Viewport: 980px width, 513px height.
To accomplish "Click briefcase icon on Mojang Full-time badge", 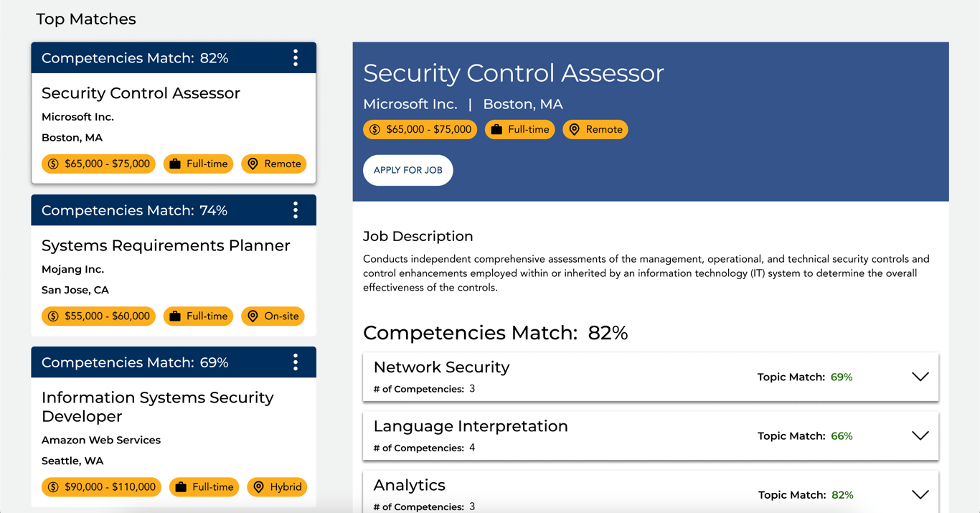I will pos(175,316).
